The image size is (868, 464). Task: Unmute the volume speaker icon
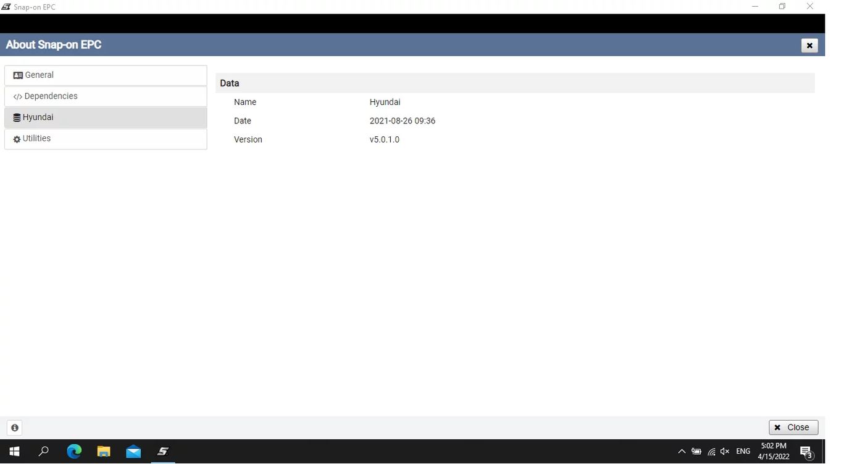(x=725, y=452)
